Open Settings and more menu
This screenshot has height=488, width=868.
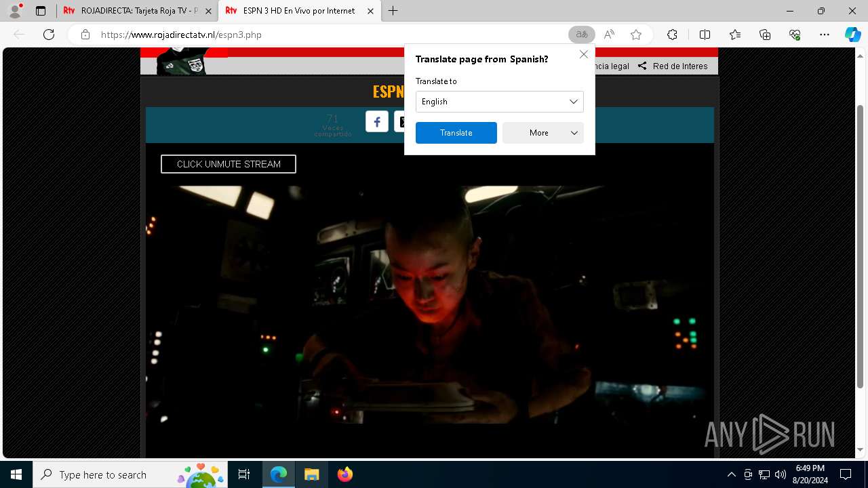tap(825, 35)
